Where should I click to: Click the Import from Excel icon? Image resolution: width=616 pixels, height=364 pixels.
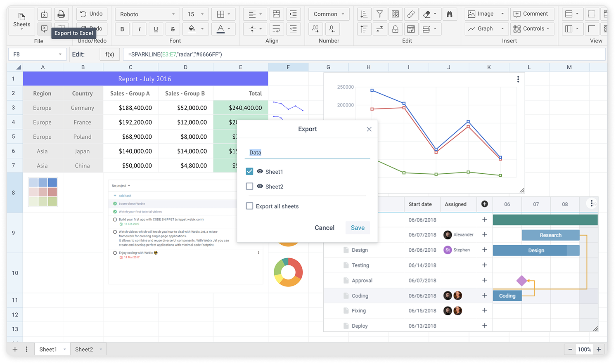[x=45, y=14]
